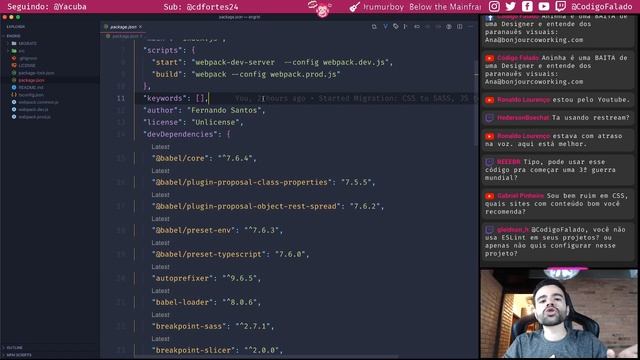The width and height of the screenshot is (640, 360).
Task: Click the curly-braces icon of tsconfig.json
Action: click(x=14, y=95)
